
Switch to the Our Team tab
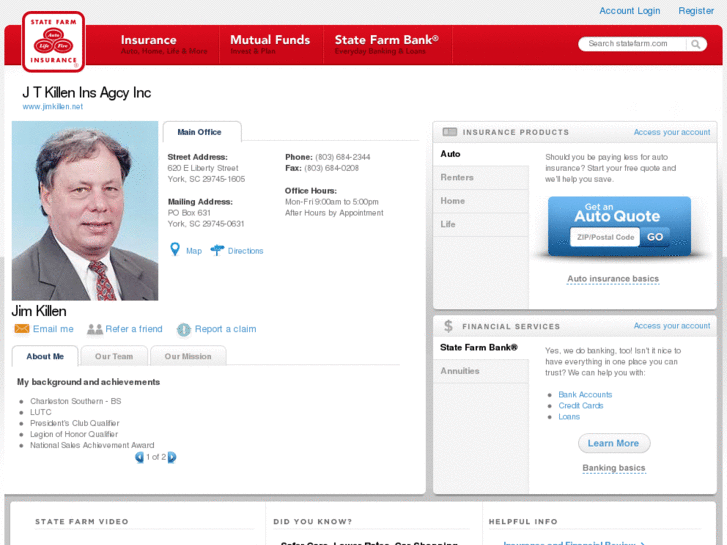(x=114, y=356)
